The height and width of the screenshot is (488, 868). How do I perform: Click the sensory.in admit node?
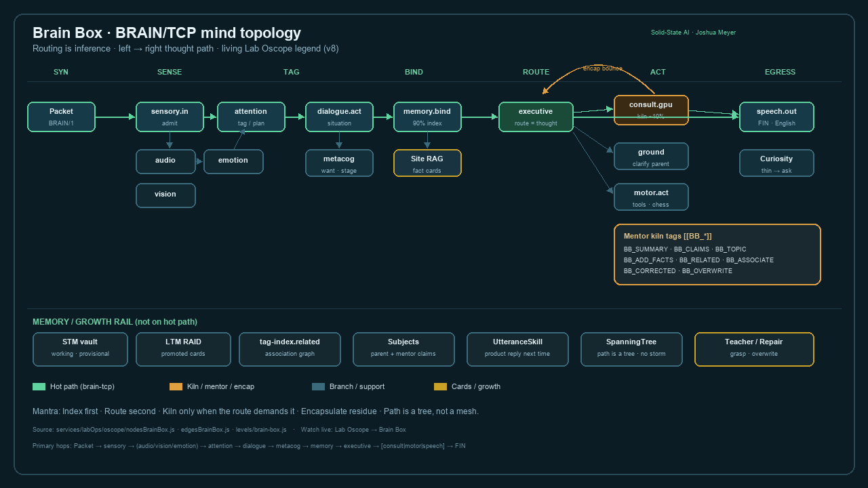[170, 117]
